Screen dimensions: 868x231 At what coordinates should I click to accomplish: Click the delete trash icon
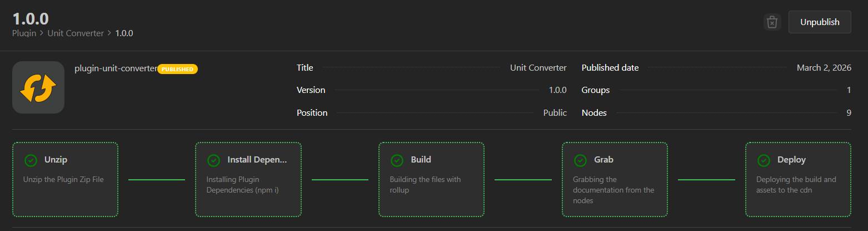tap(772, 22)
